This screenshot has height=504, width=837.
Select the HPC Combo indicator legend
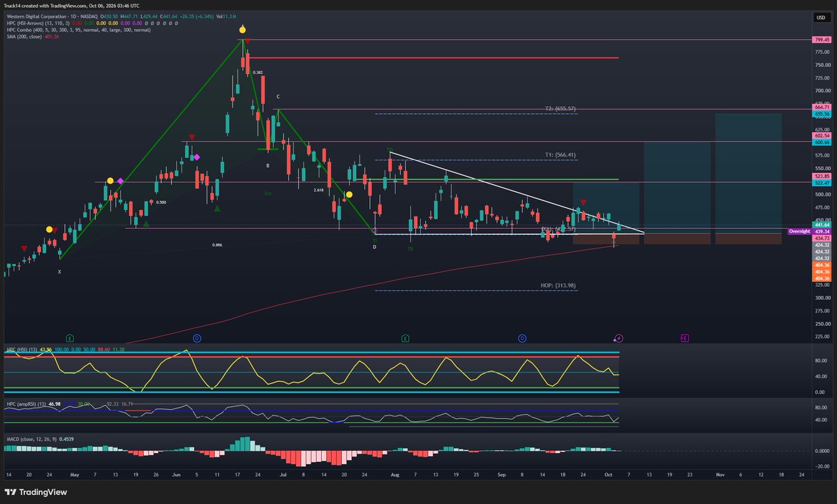coord(78,30)
